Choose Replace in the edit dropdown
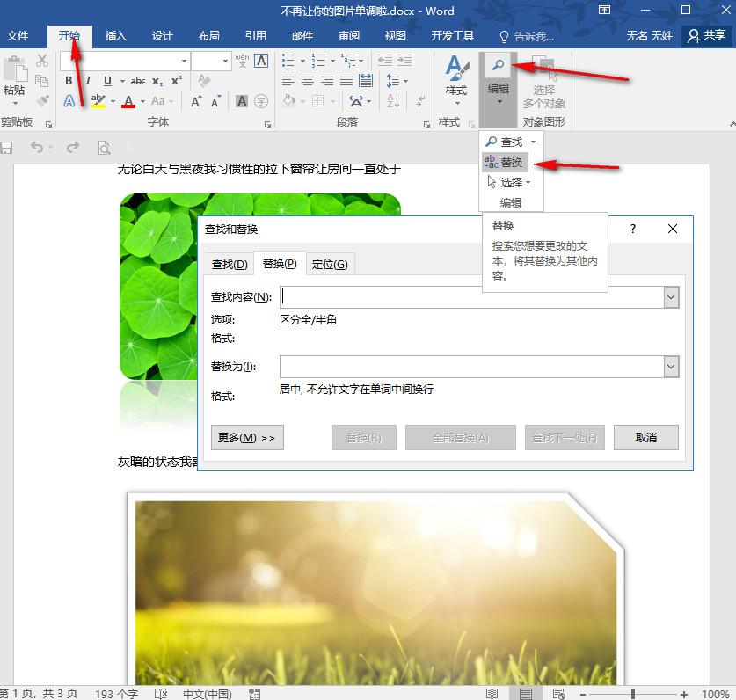Viewport: 736px width, 700px height. coord(505,162)
